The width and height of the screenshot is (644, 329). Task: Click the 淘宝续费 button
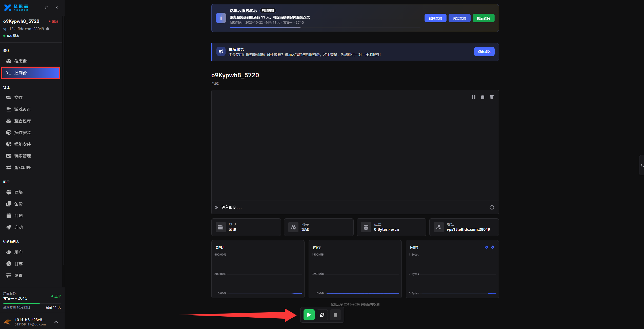pyautogui.click(x=459, y=18)
